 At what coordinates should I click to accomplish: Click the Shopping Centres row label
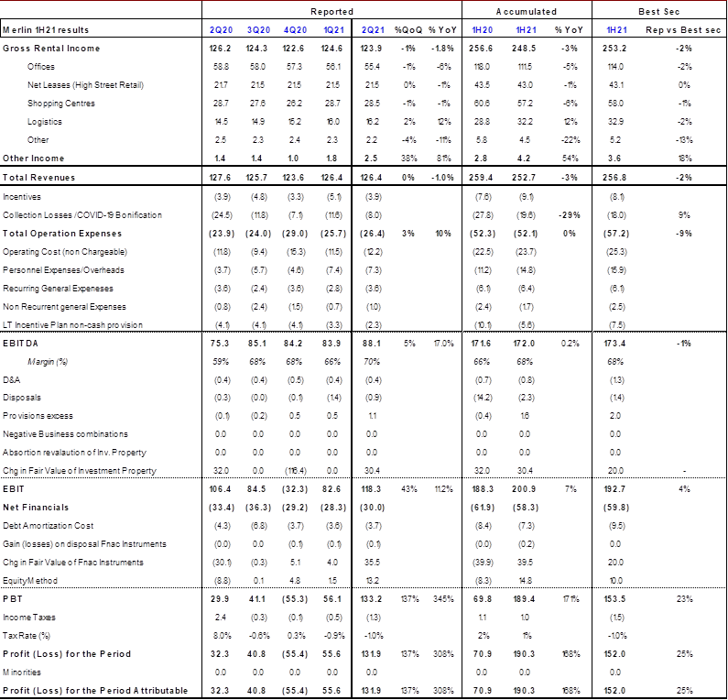click(62, 103)
